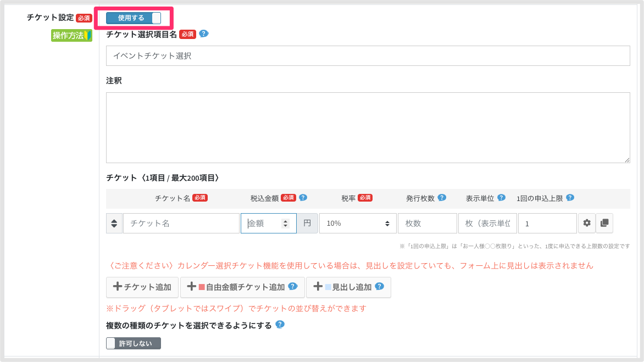Click the カレンダー選択チケット warning note
This screenshot has width=644, height=362.
349,265
